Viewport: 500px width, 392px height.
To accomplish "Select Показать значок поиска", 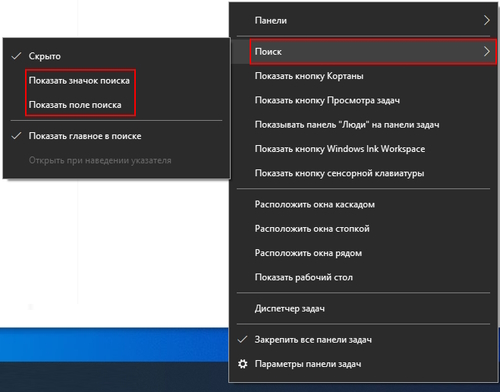I will [117, 81].
